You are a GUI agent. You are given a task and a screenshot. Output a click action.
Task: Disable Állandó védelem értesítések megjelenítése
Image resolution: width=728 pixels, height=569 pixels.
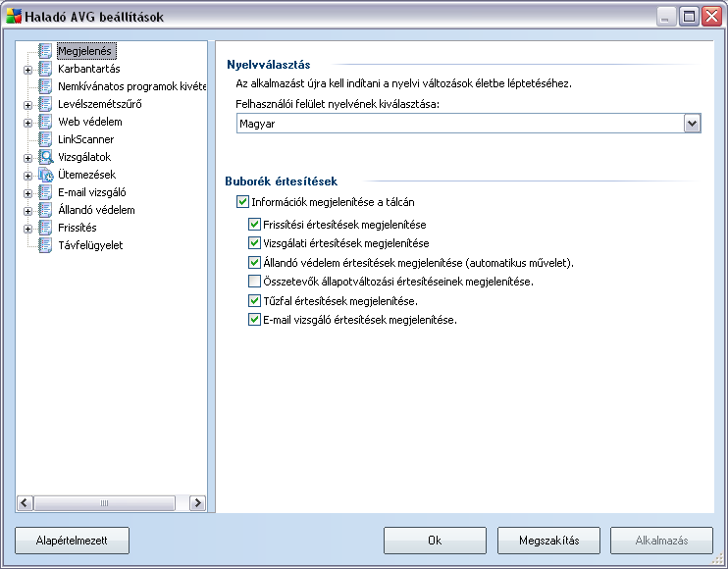coord(254,262)
